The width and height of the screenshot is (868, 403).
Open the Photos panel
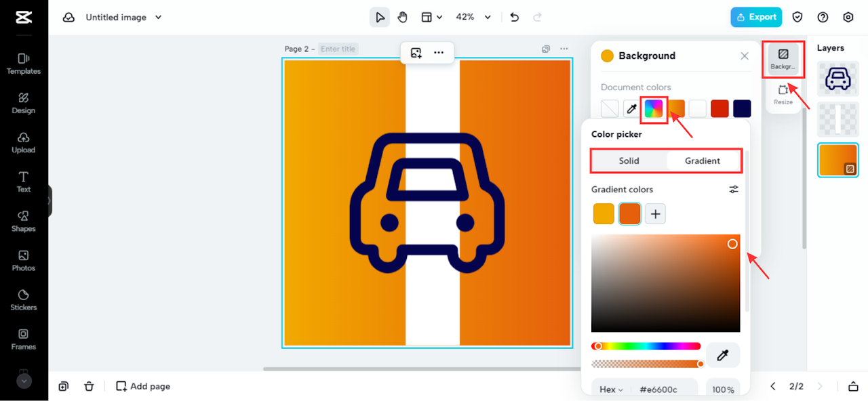point(24,260)
